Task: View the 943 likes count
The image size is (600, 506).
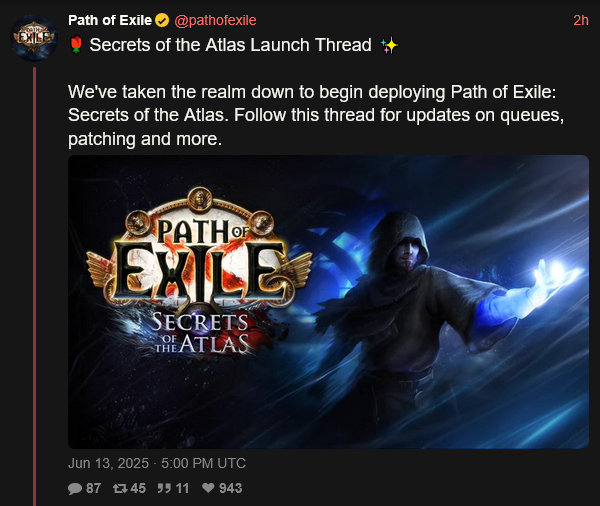Action: [230, 488]
